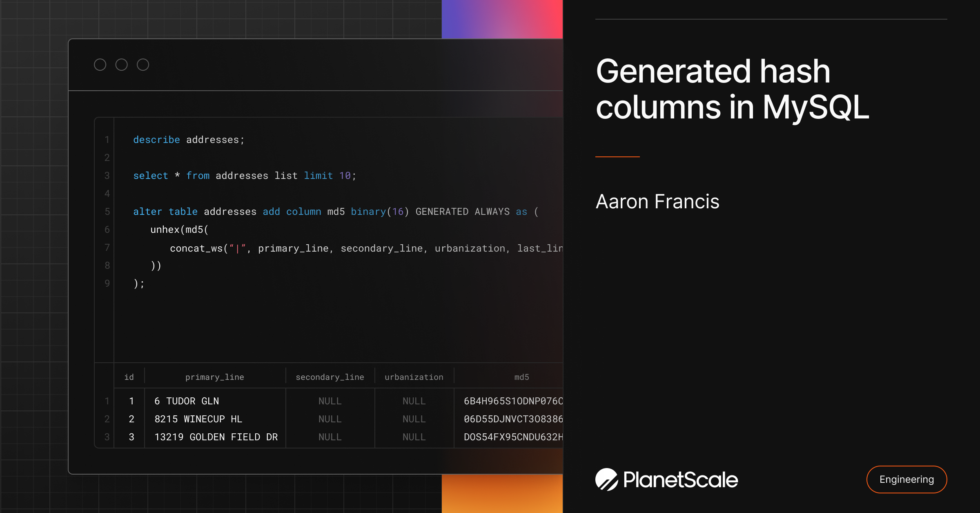Click the 'primary_line' column header

point(215,377)
